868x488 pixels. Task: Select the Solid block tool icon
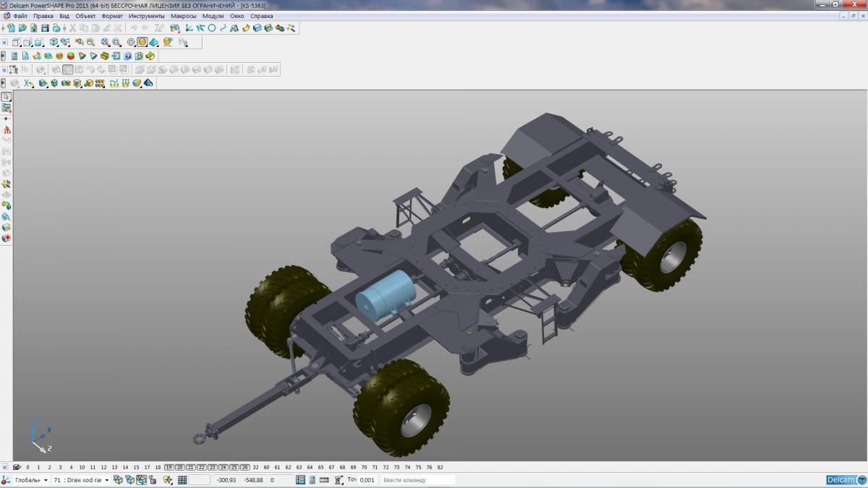[x=257, y=27]
